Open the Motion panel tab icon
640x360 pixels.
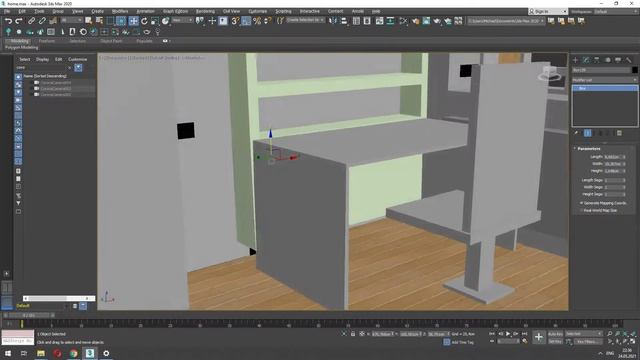point(607,60)
